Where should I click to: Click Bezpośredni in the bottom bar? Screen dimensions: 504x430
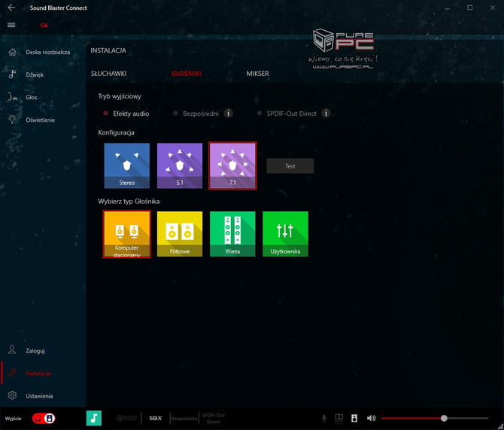tap(184, 419)
